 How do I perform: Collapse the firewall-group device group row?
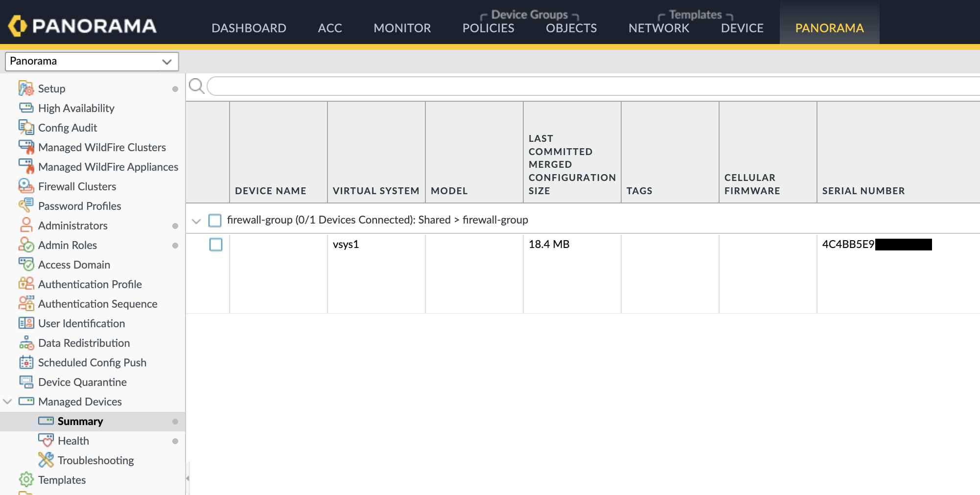tap(196, 221)
